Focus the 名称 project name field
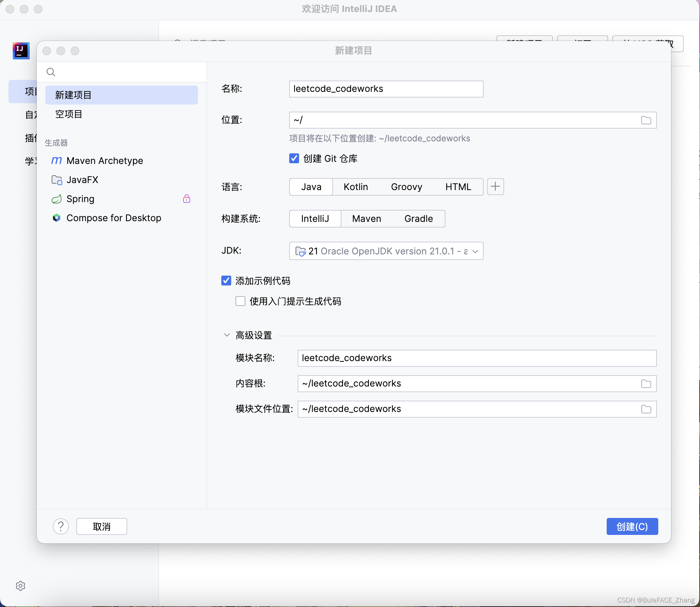This screenshot has width=700, height=607. (386, 89)
